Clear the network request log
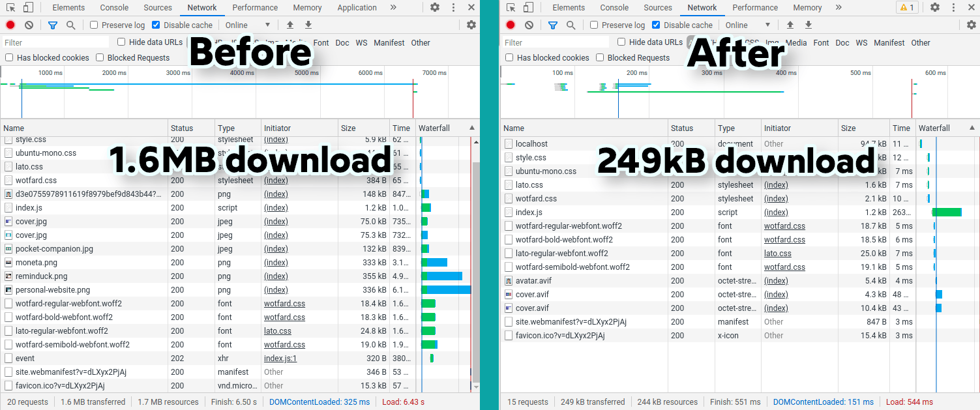980x410 pixels. pos(27,24)
